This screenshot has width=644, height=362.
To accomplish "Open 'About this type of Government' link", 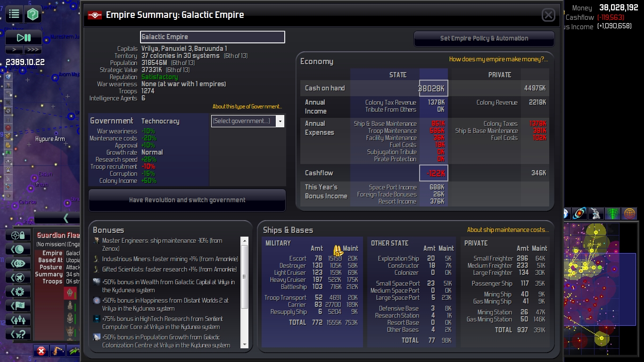I will (x=247, y=107).
